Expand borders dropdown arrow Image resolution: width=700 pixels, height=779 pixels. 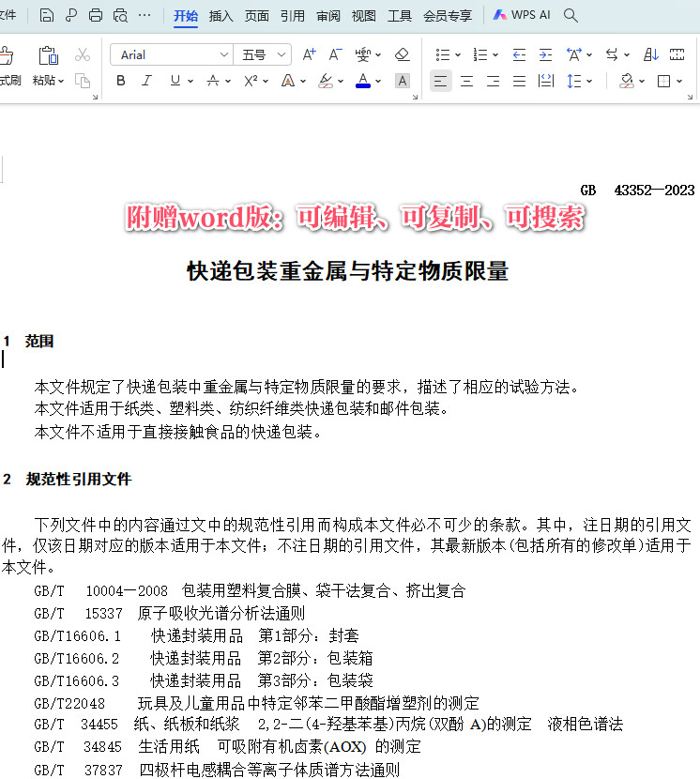point(679,81)
